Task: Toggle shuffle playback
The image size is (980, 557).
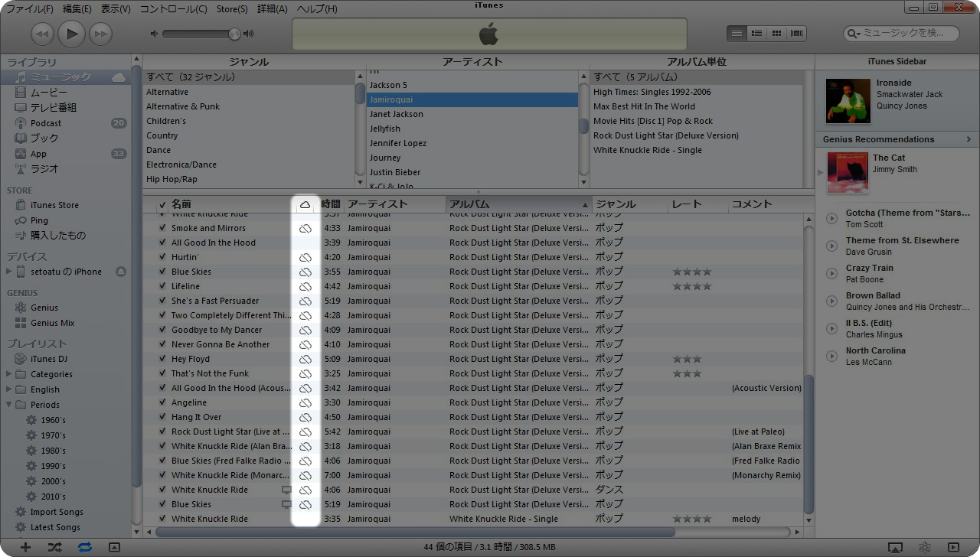Action: (54, 547)
